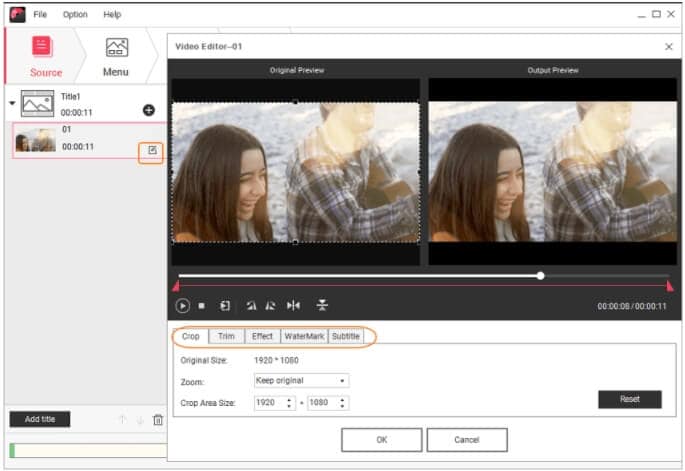Rotate video clockwise

[x=271, y=306]
